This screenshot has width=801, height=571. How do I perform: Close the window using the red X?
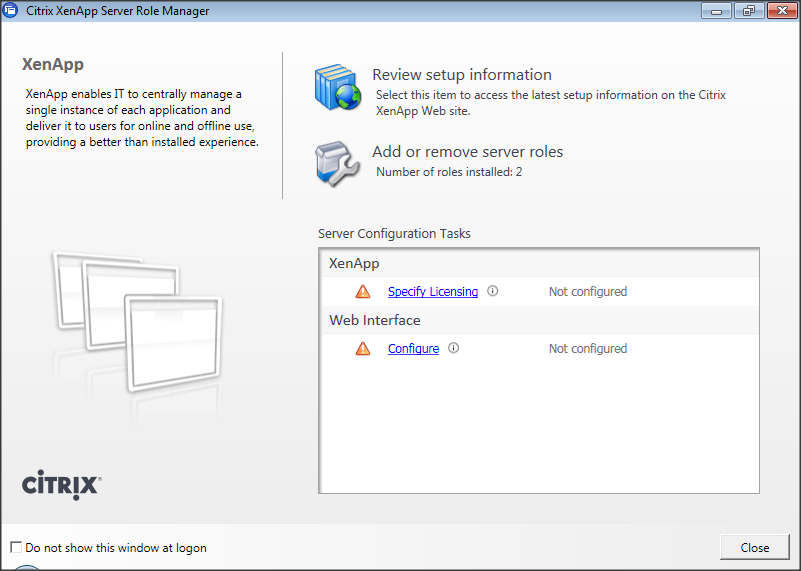click(779, 11)
